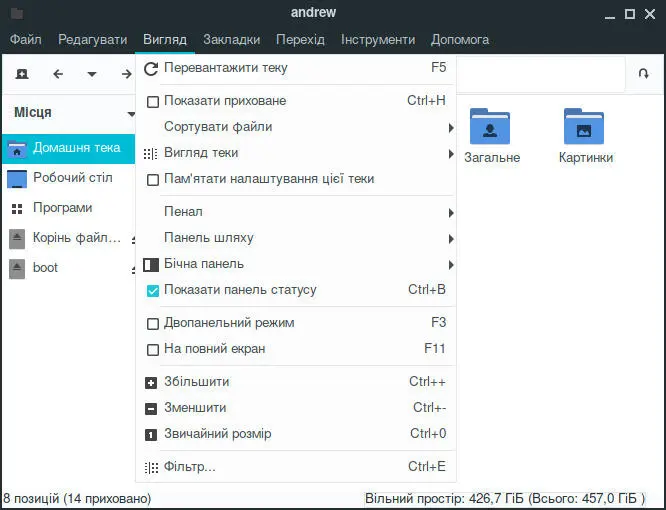666x510 pixels.
Task: Click the Вільний простір status text
Action: [505, 498]
